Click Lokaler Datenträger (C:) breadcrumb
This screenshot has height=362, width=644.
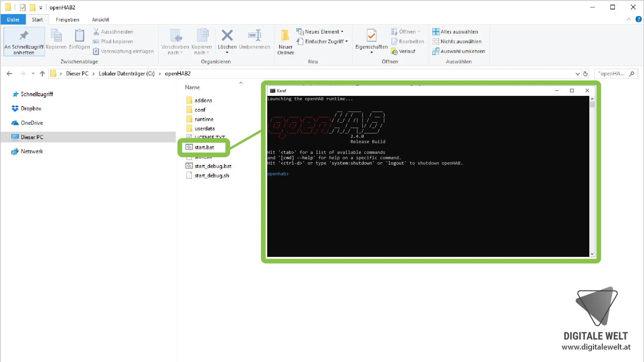126,74
